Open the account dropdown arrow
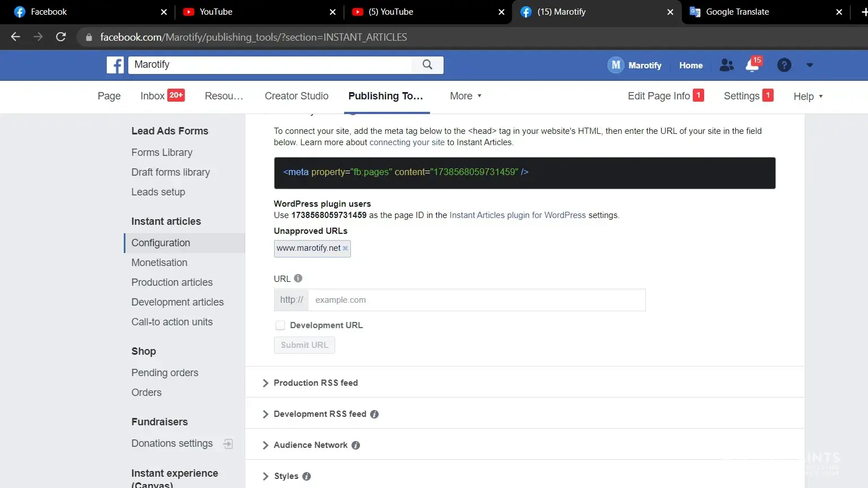 click(809, 66)
